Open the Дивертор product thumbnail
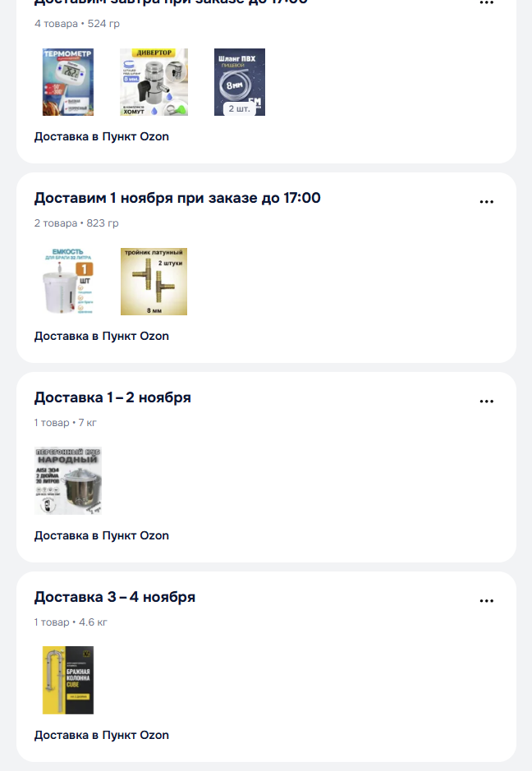Image resolution: width=532 pixels, height=771 pixels. click(154, 82)
